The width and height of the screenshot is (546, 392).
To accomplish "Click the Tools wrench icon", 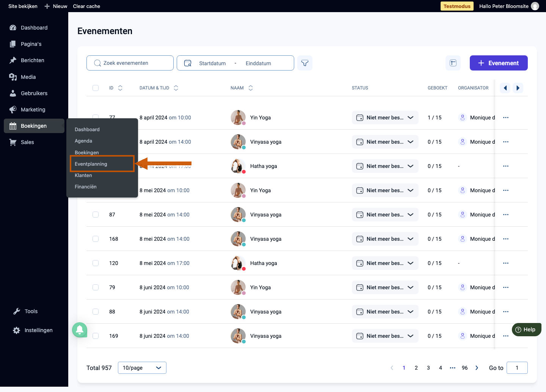I will click(x=16, y=311).
